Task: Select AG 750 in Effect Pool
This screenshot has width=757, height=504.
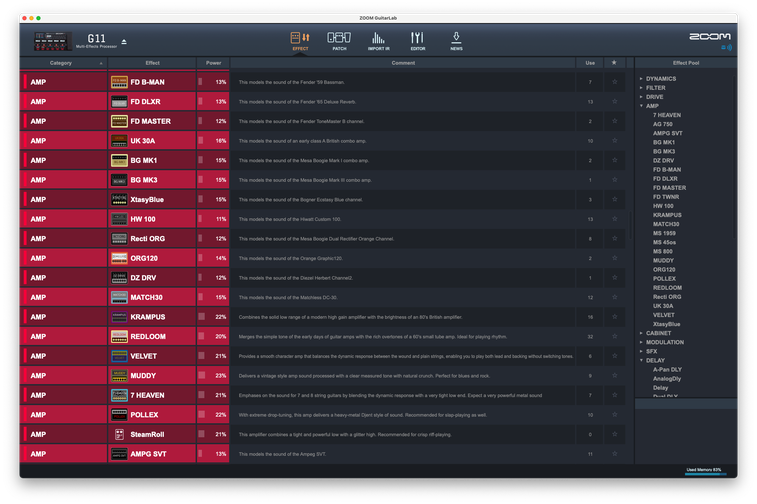Action: click(663, 124)
